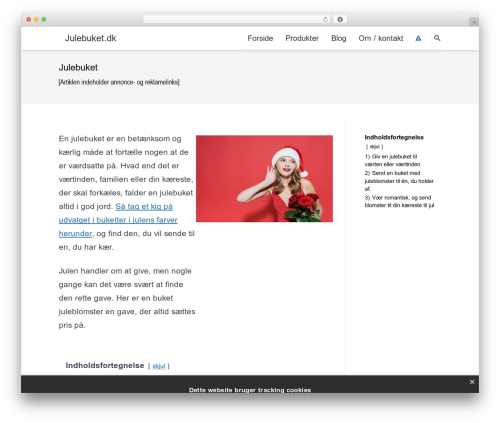Click the red window close dot
500x423 pixels.
click(x=29, y=19)
